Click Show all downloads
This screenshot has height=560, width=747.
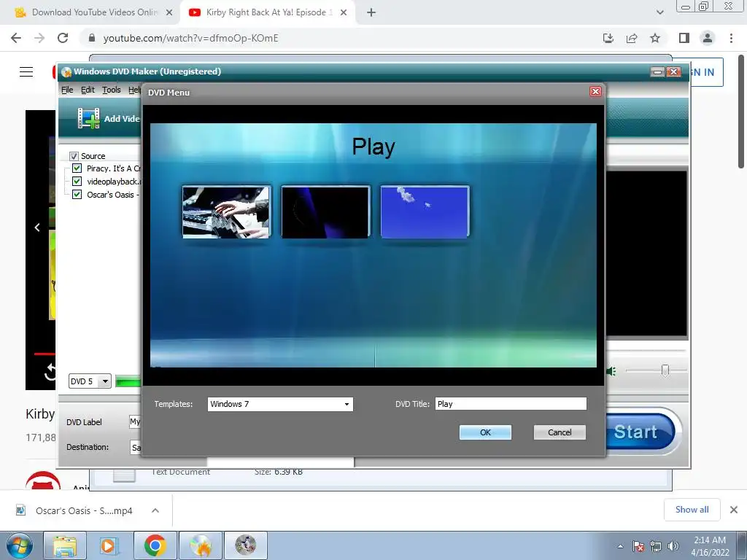pyautogui.click(x=692, y=510)
